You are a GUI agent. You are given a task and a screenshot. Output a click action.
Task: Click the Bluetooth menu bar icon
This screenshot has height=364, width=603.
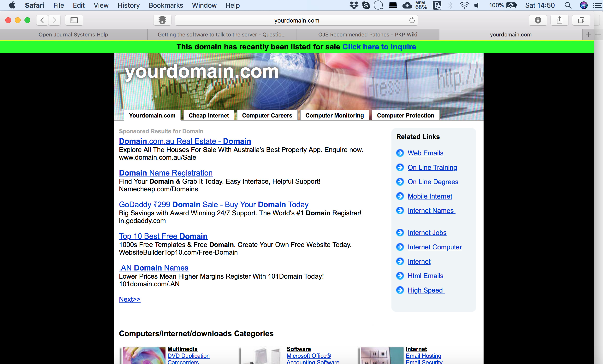coord(450,5)
